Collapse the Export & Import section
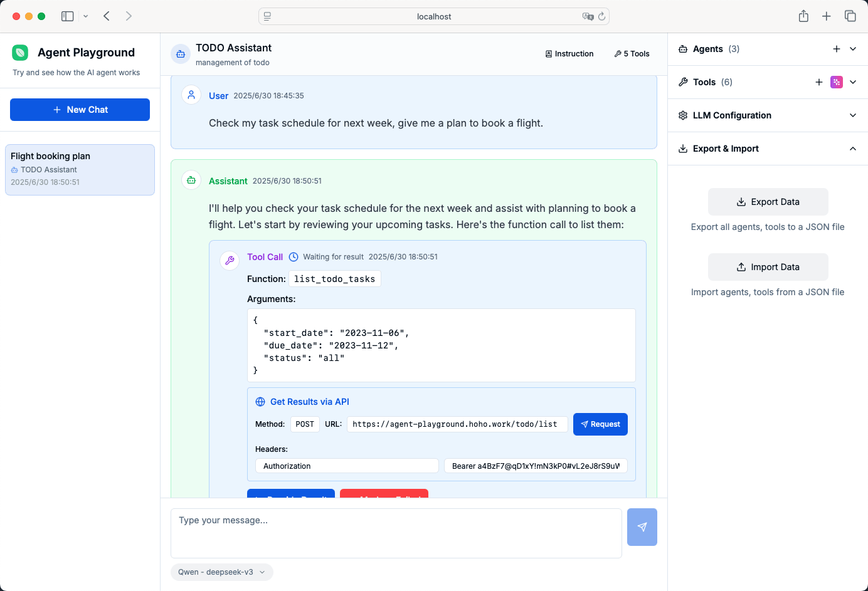Screen dimensions: 868x591 pos(852,149)
